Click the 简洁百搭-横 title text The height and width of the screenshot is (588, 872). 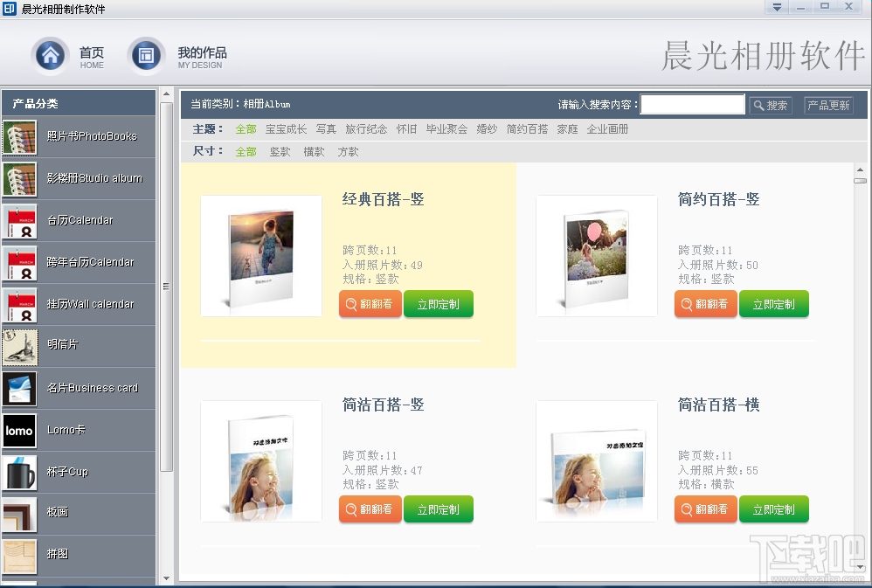point(718,405)
